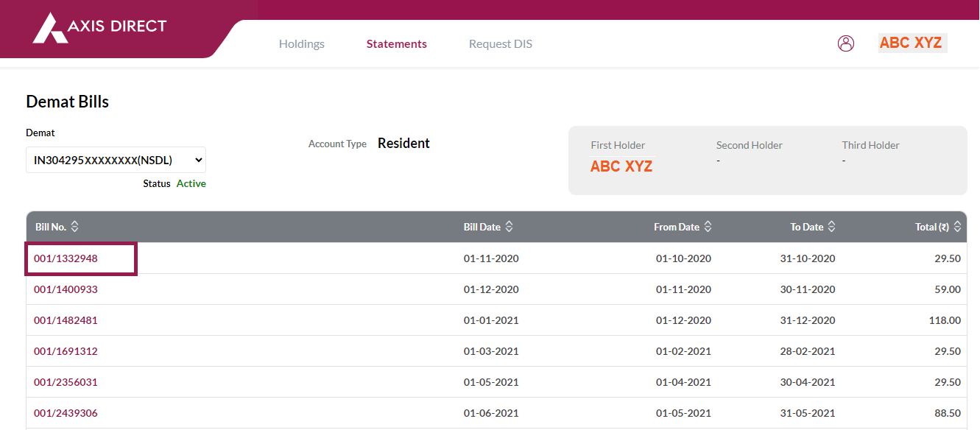The width and height of the screenshot is (980, 430).
Task: Sort by Bill Date arrows icon
Action: [x=509, y=227]
